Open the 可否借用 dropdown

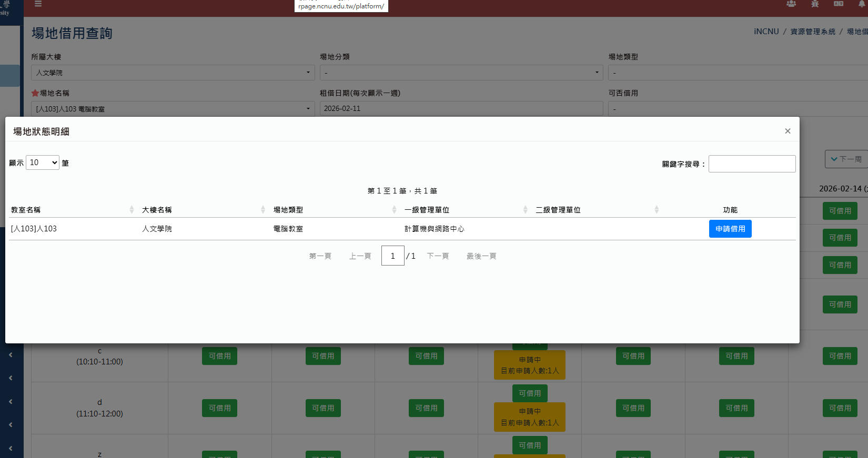738,109
